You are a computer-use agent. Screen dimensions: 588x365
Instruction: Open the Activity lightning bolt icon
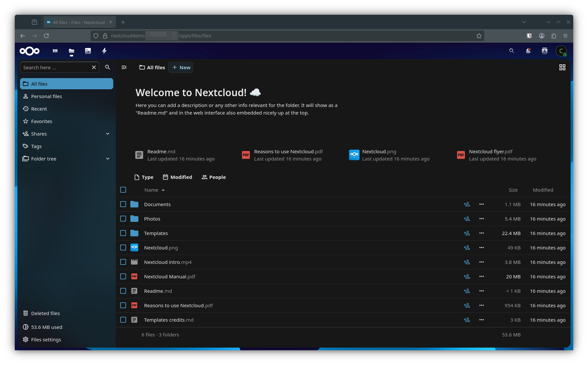click(x=104, y=51)
